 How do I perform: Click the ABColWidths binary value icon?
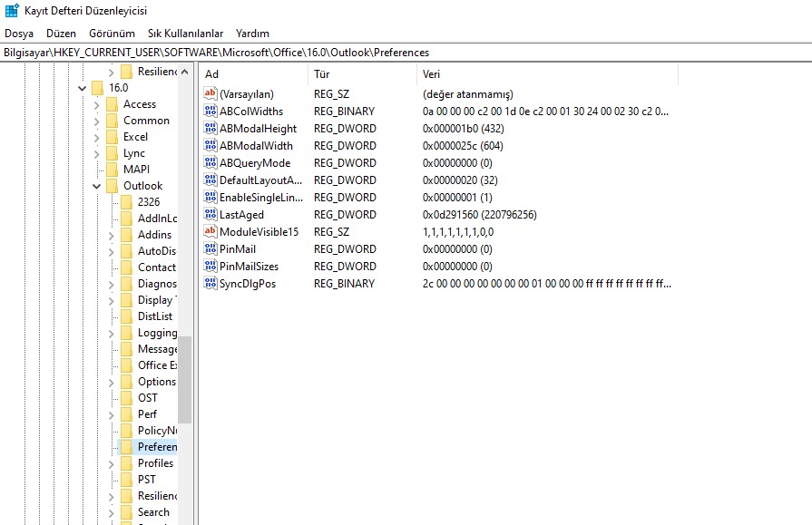click(x=210, y=112)
